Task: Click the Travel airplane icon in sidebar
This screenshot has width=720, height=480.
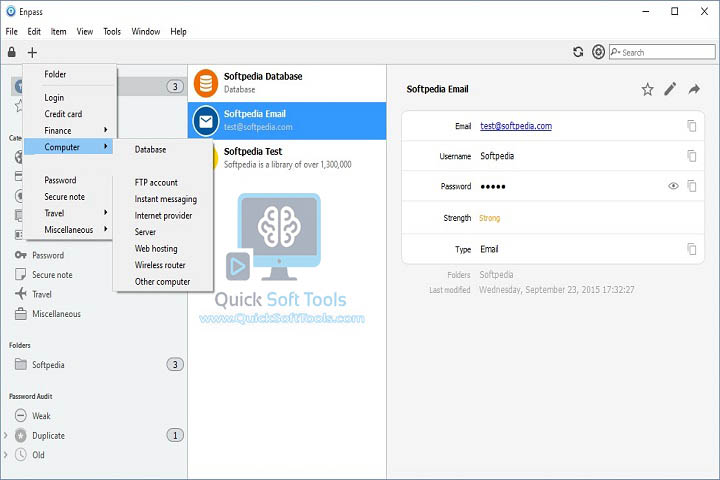Action: click(x=20, y=294)
